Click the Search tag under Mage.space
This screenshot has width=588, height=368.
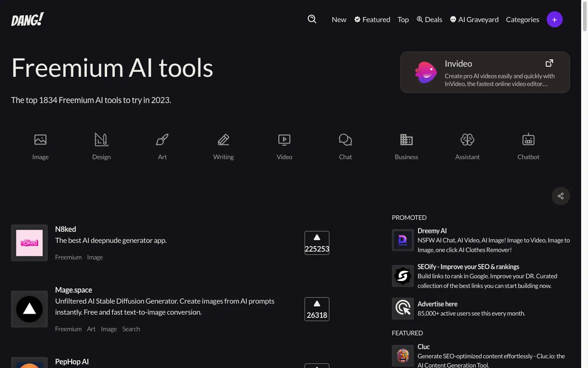tap(131, 329)
